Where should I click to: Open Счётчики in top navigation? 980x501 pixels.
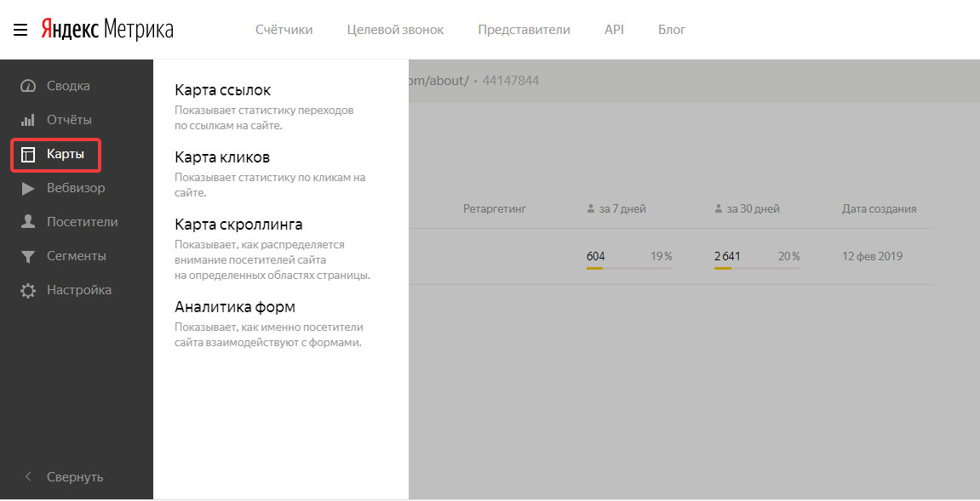pos(284,30)
